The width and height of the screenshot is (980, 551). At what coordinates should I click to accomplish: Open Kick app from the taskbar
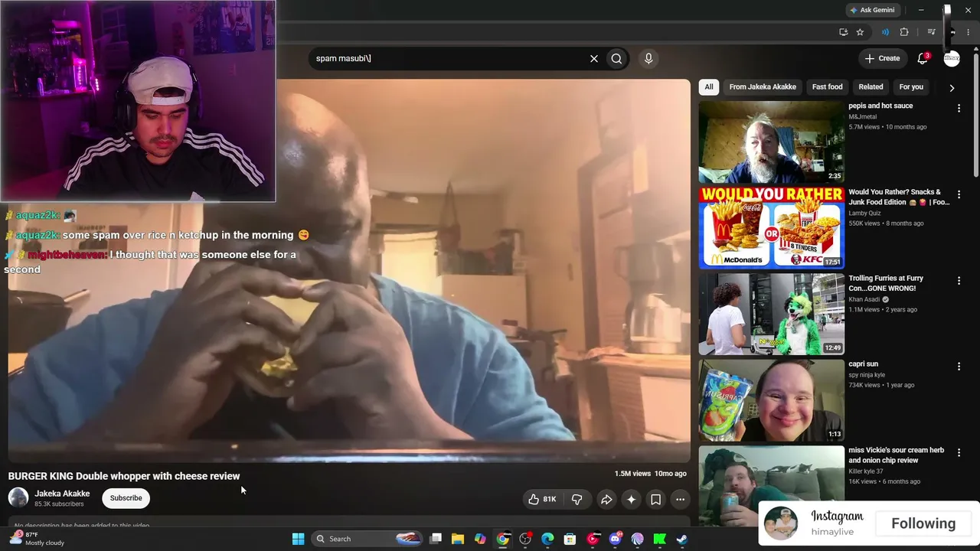click(659, 539)
